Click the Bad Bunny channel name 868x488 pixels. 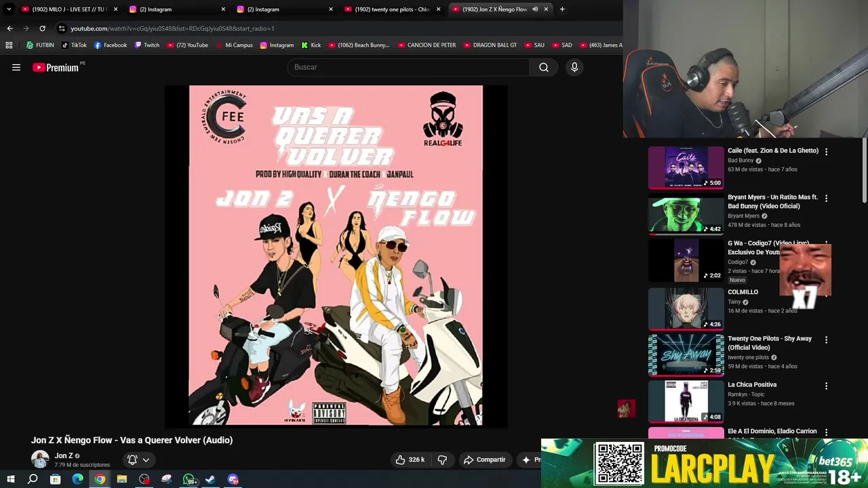(x=741, y=161)
